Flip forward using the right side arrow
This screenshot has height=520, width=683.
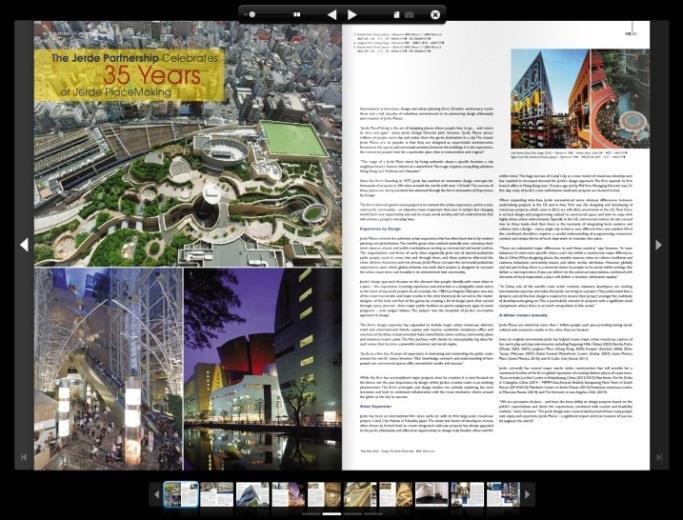pos(659,245)
